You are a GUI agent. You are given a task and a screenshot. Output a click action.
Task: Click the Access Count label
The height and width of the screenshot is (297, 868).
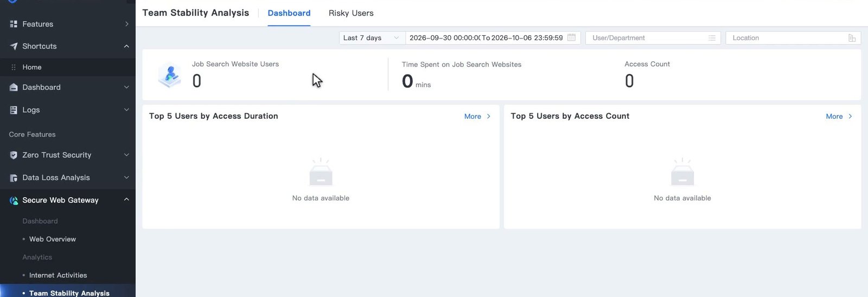click(647, 64)
